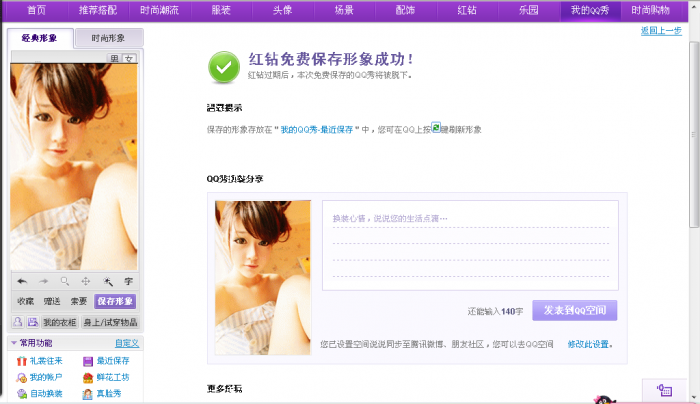The width and height of the screenshot is (700, 404).
Task: Click the 收藏 button
Action: pos(25,301)
